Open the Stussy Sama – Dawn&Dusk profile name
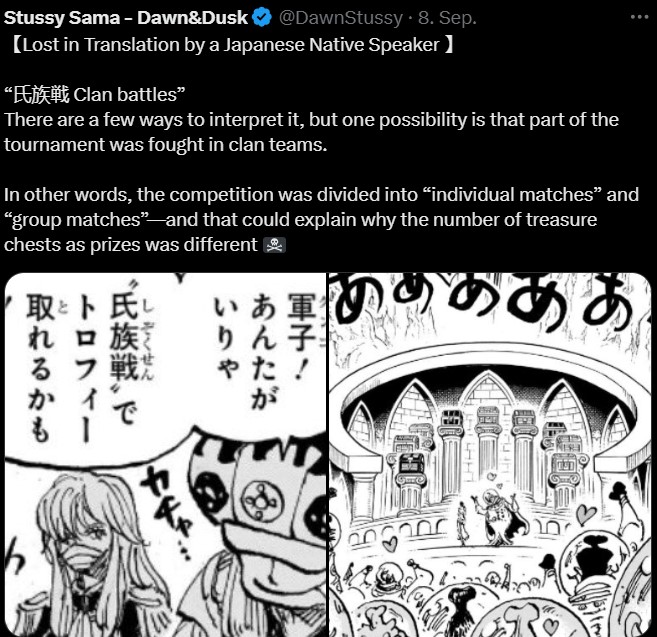The width and height of the screenshot is (657, 637). pyautogui.click(x=126, y=18)
